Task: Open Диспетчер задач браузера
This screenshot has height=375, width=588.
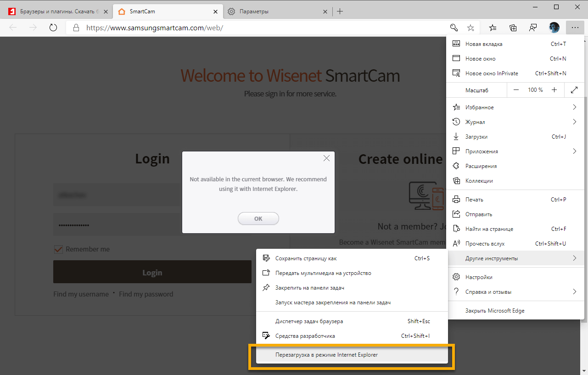Action: (x=352, y=321)
